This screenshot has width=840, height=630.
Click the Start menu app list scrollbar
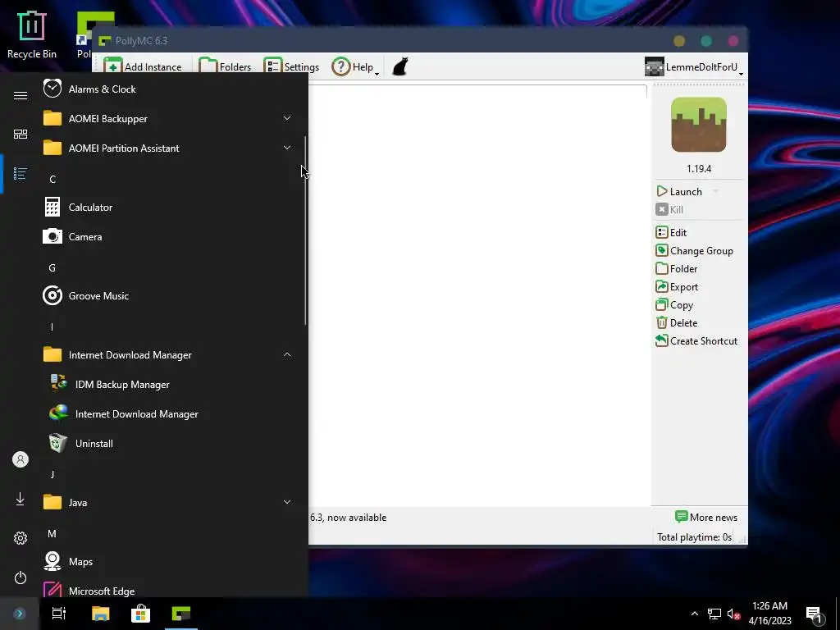coord(305,231)
